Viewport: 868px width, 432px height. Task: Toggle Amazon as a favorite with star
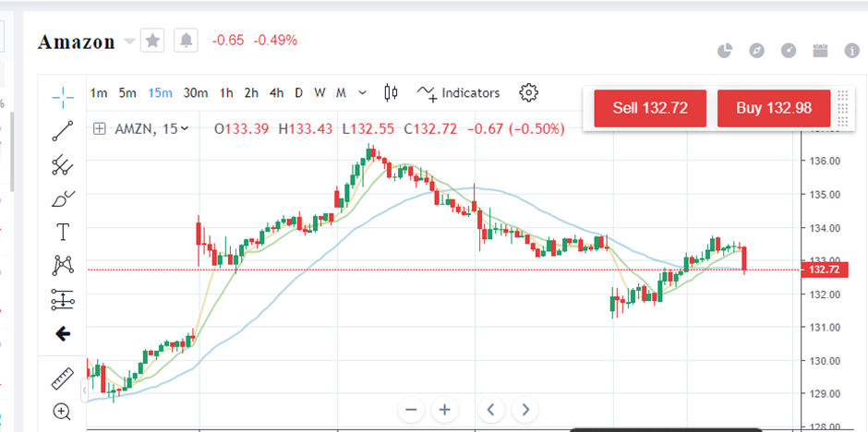(x=153, y=41)
